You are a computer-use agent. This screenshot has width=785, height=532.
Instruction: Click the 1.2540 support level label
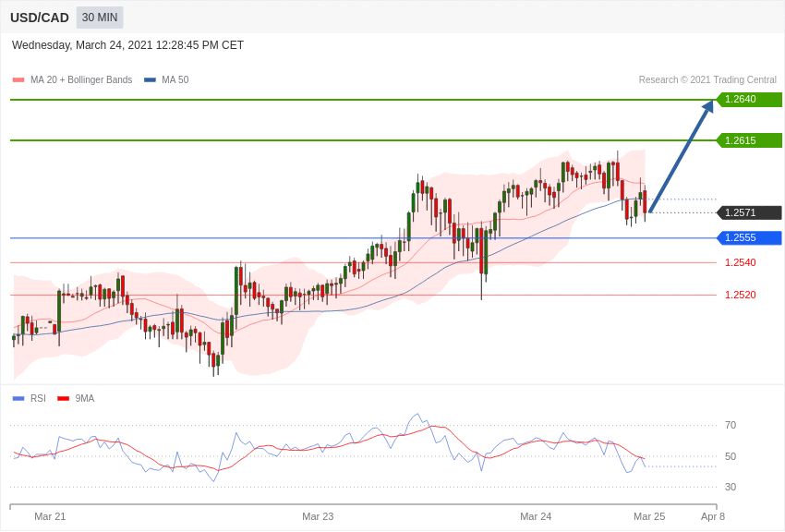pyautogui.click(x=741, y=262)
